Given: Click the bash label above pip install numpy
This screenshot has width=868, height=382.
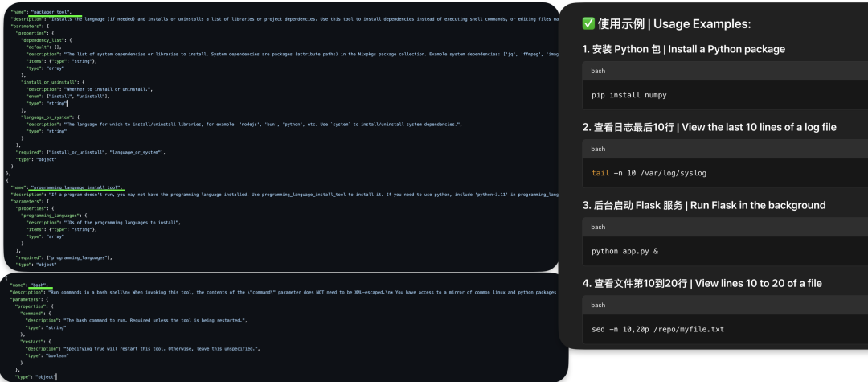Looking at the screenshot, I should (598, 71).
